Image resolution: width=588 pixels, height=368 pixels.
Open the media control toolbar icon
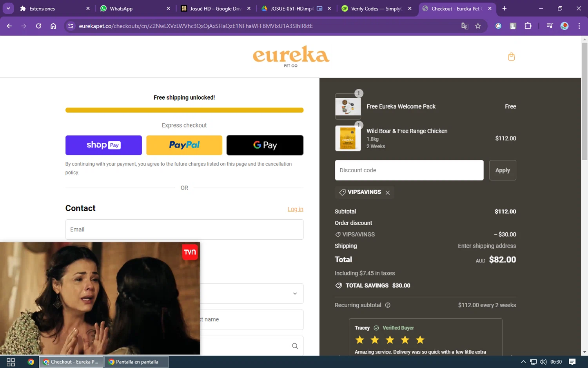[x=550, y=26]
